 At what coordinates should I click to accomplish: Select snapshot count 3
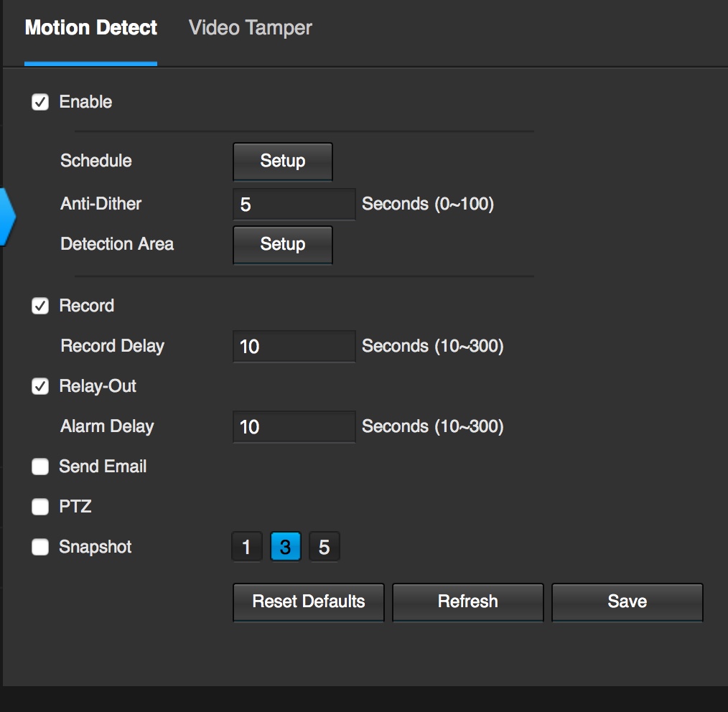tap(286, 547)
